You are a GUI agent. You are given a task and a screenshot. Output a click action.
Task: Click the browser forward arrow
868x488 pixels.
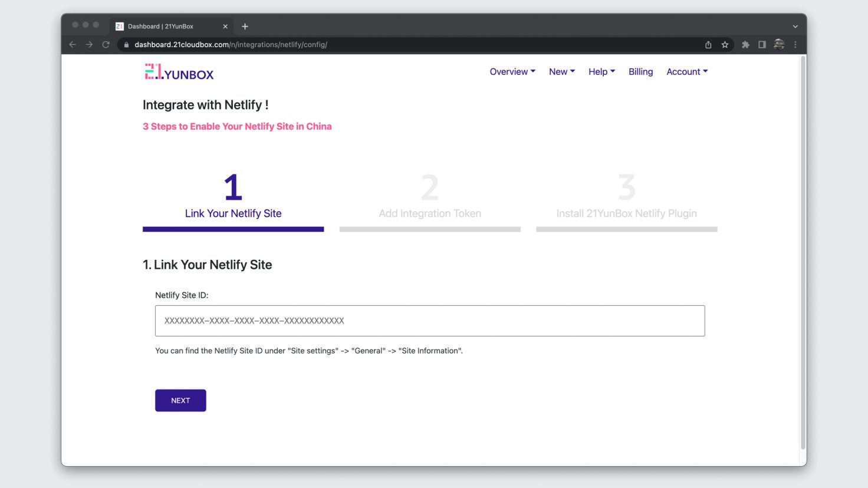point(89,44)
